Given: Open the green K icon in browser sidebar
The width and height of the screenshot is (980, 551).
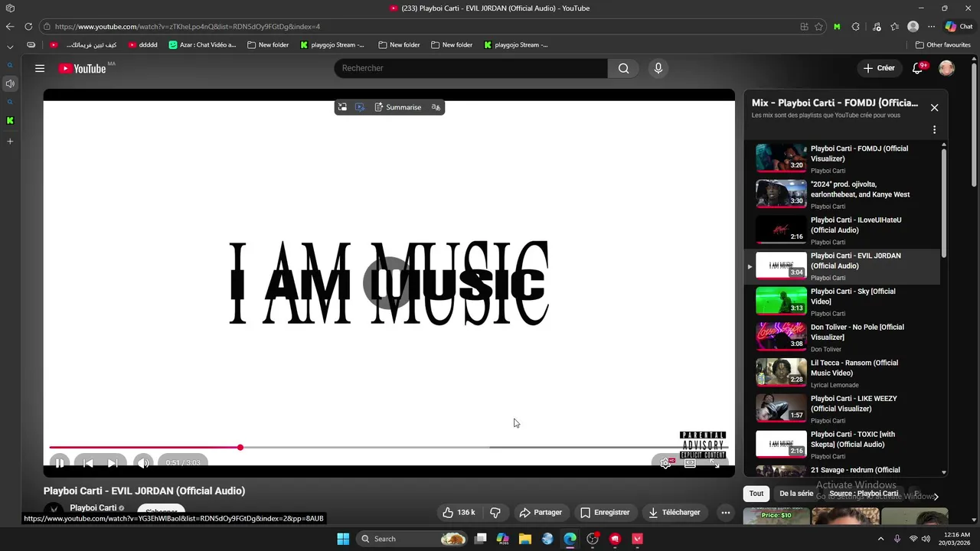Looking at the screenshot, I should click(10, 120).
